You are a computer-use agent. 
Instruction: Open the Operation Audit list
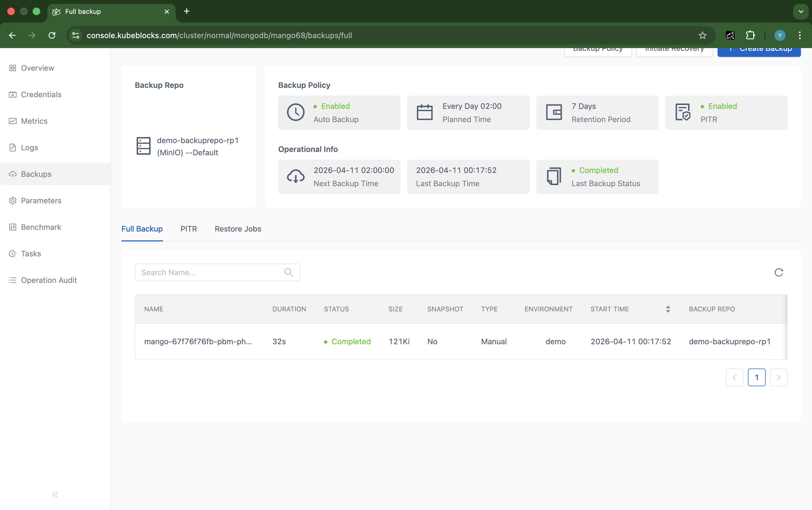coord(48,280)
